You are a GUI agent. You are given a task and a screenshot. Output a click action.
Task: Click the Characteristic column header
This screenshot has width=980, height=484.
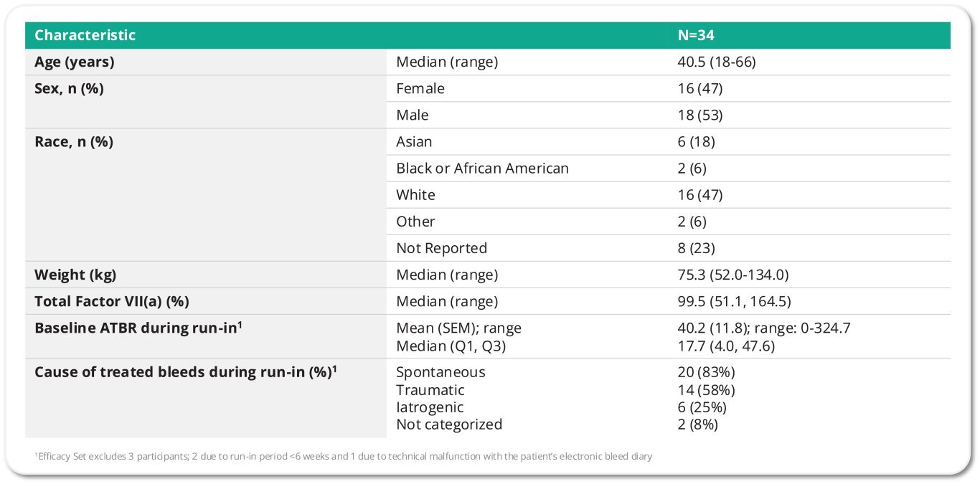tap(85, 35)
